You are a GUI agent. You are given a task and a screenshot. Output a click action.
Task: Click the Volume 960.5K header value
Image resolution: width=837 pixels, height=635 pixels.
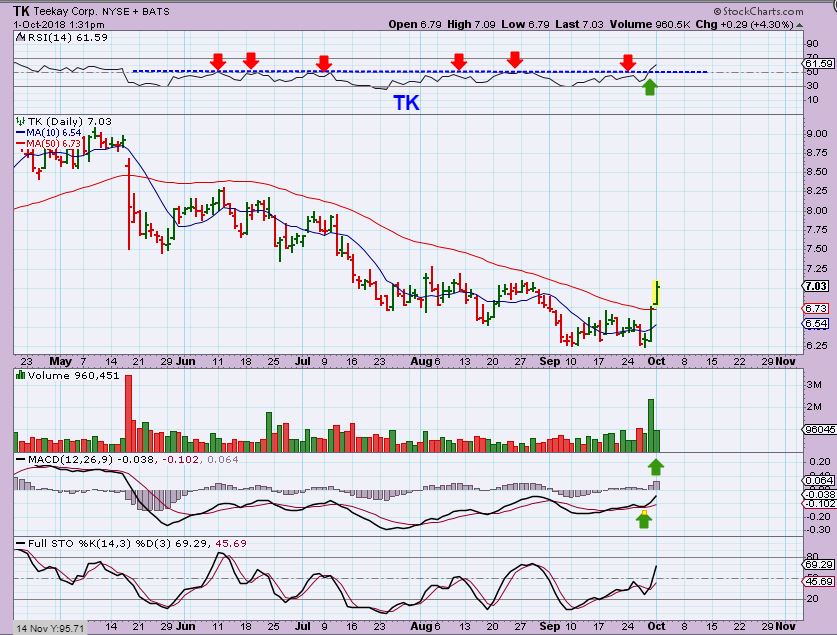click(x=650, y=24)
